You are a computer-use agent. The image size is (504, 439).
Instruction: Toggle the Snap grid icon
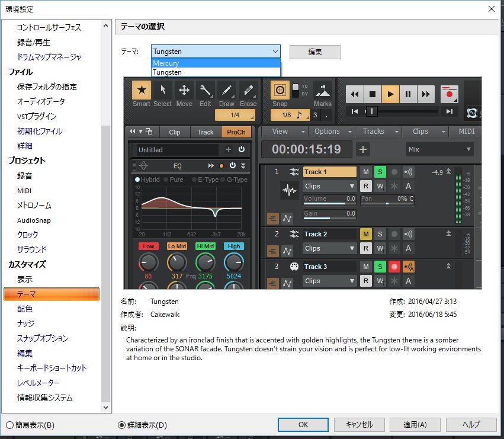pos(280,91)
